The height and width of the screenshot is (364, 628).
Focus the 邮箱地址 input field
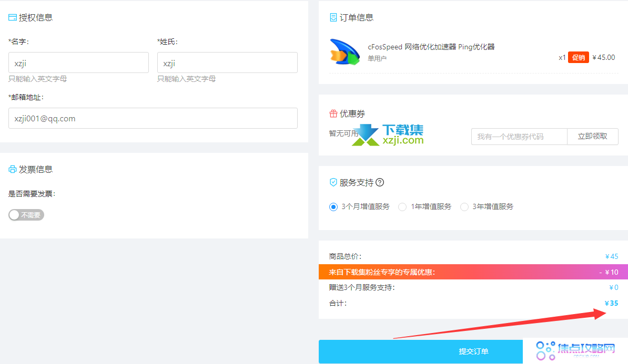[153, 118]
